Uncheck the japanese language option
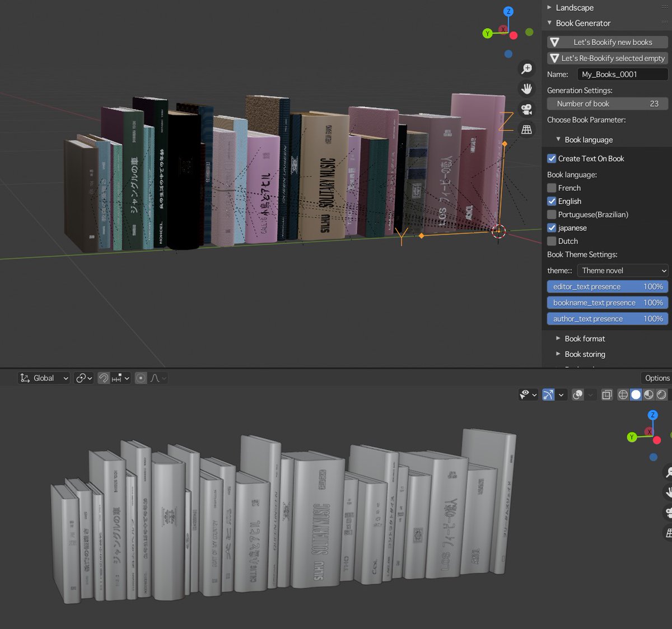Screen dimensions: 672x629 (552, 228)
